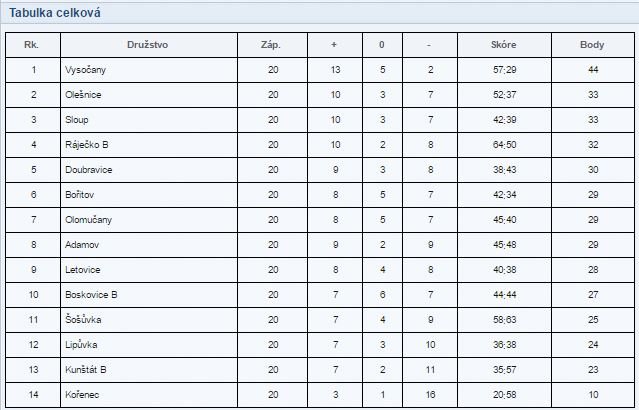Open the Boskovice B team entry

(91, 295)
